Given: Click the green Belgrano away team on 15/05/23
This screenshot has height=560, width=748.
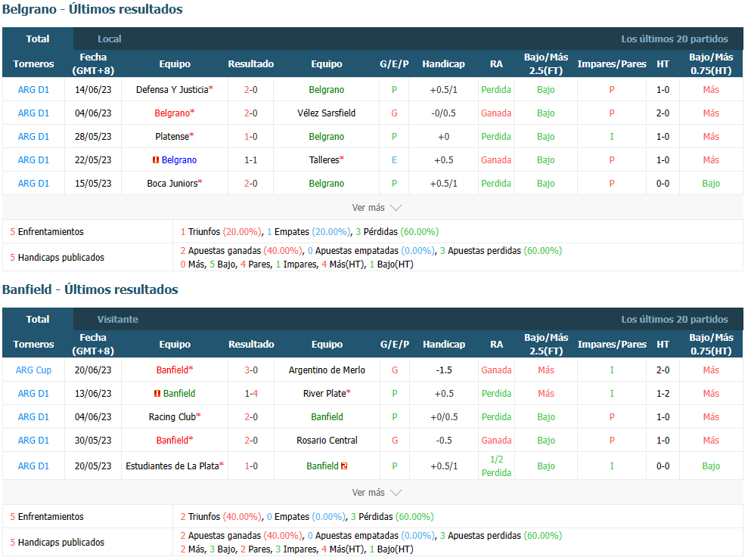Looking at the screenshot, I should (x=326, y=184).
